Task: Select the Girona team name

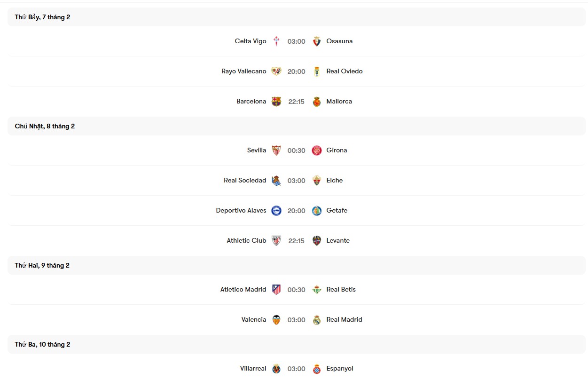Action: 337,150
